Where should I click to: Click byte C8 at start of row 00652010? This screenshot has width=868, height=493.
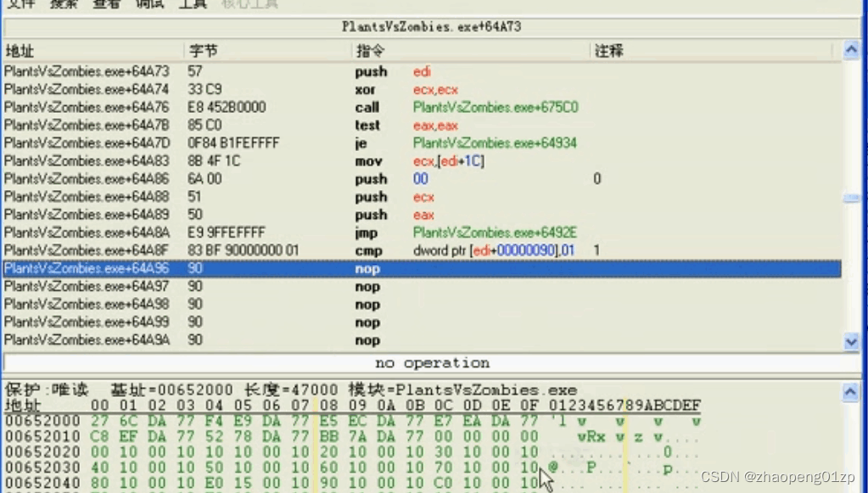(99, 436)
